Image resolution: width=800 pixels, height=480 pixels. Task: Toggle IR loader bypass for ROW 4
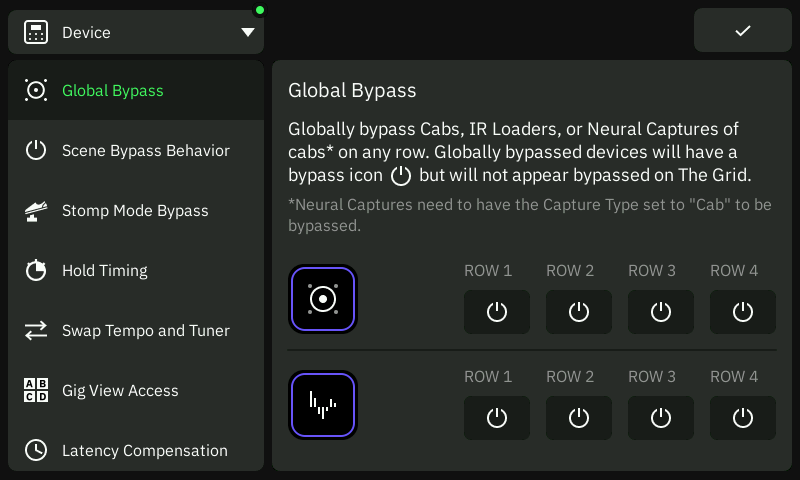click(743, 418)
